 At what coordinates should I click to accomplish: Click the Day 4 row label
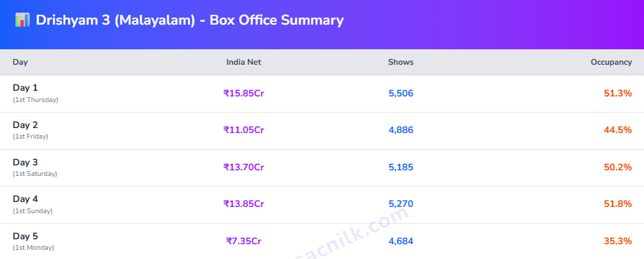tap(25, 199)
